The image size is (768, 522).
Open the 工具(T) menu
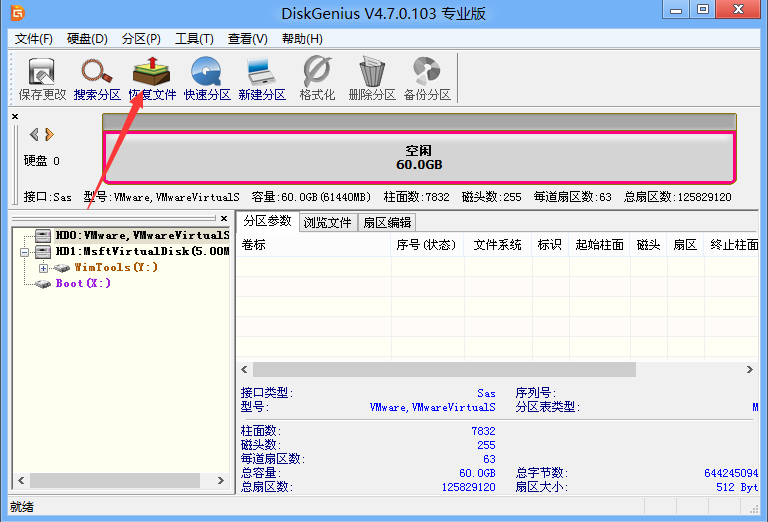click(194, 39)
